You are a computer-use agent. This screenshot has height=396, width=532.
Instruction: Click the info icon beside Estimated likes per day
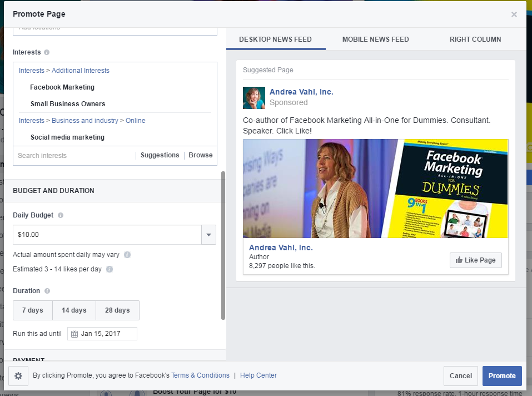110,269
